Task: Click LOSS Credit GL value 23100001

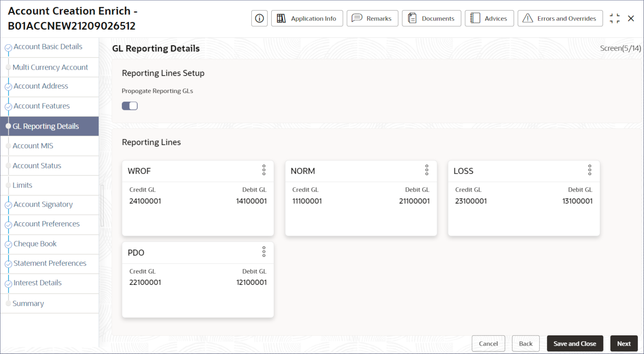Action: point(471,201)
